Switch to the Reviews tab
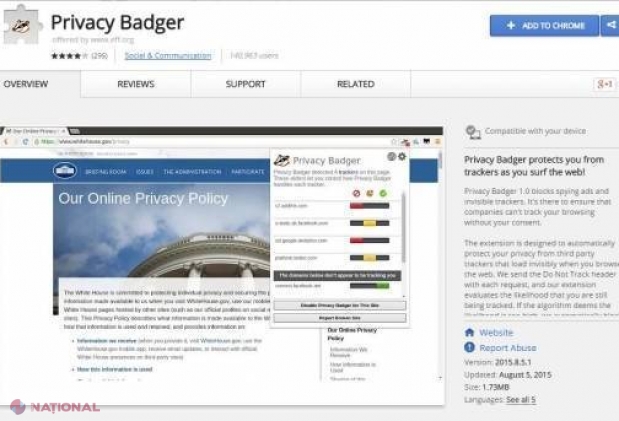This screenshot has width=619, height=421. tap(136, 84)
